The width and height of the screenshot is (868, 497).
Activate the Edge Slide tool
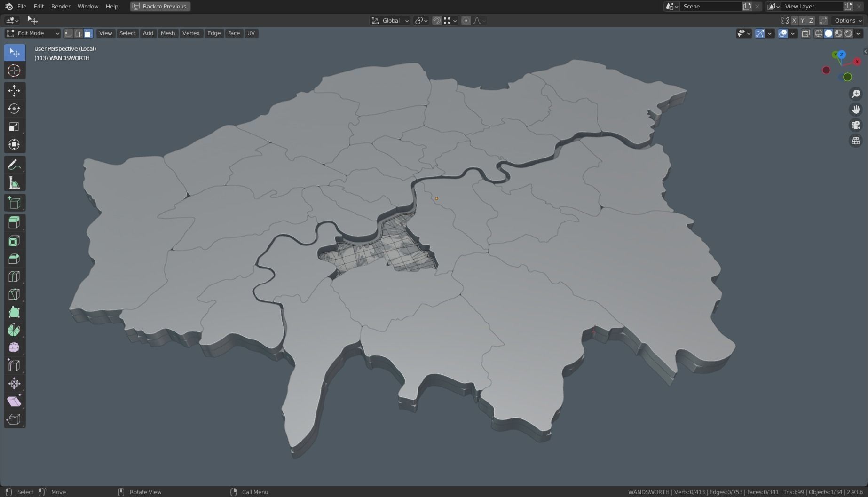point(14,365)
